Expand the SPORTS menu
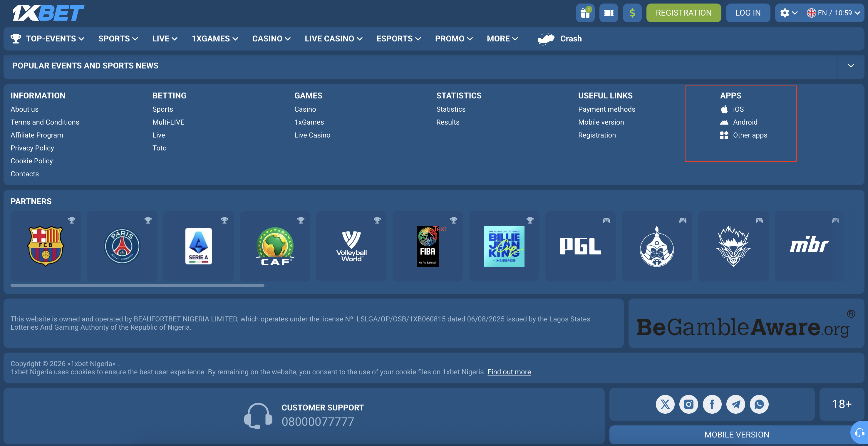The height and width of the screenshot is (446, 868). tap(118, 39)
